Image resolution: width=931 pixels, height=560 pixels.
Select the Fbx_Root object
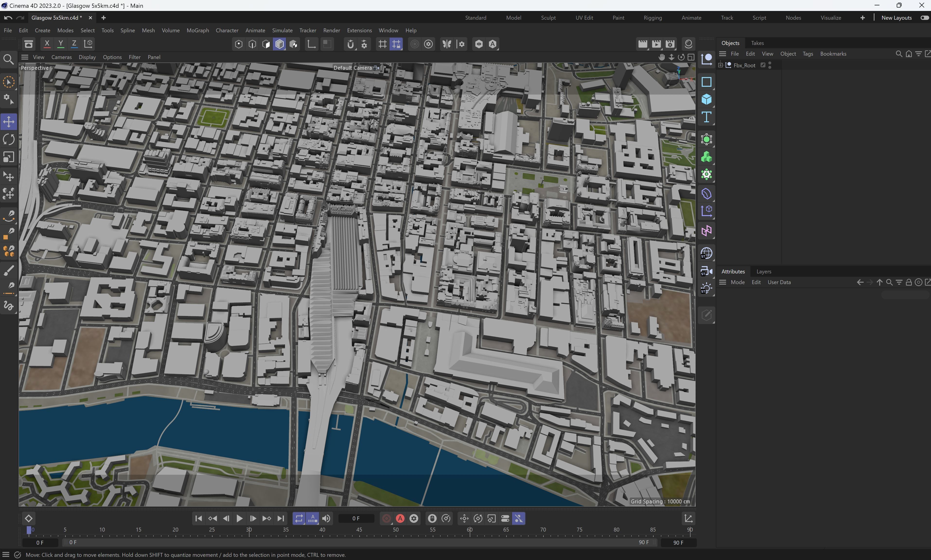click(x=744, y=65)
